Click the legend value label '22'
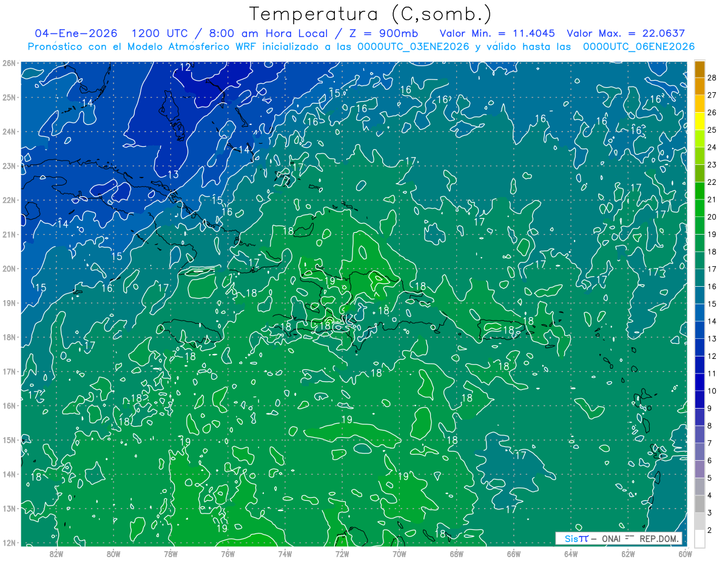The image size is (728, 562). 712,182
